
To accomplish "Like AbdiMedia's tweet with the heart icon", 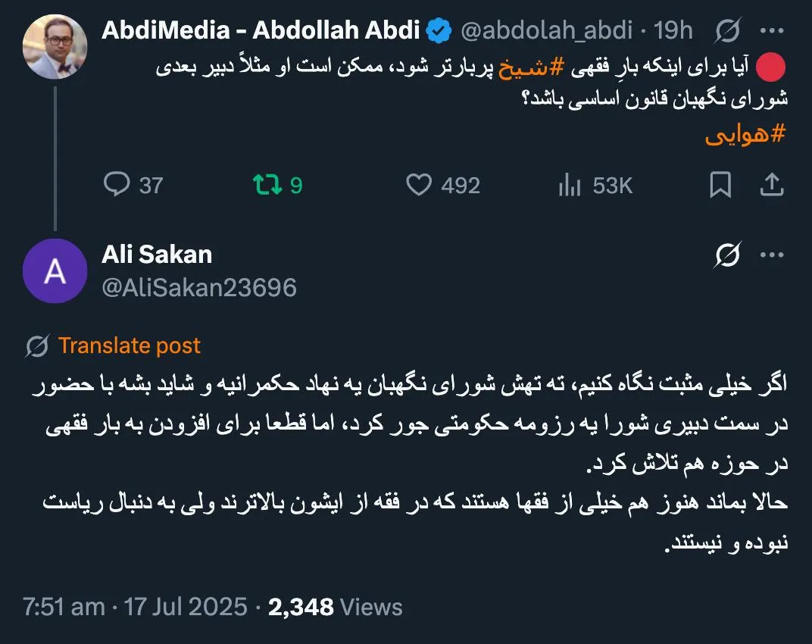I will click(420, 184).
